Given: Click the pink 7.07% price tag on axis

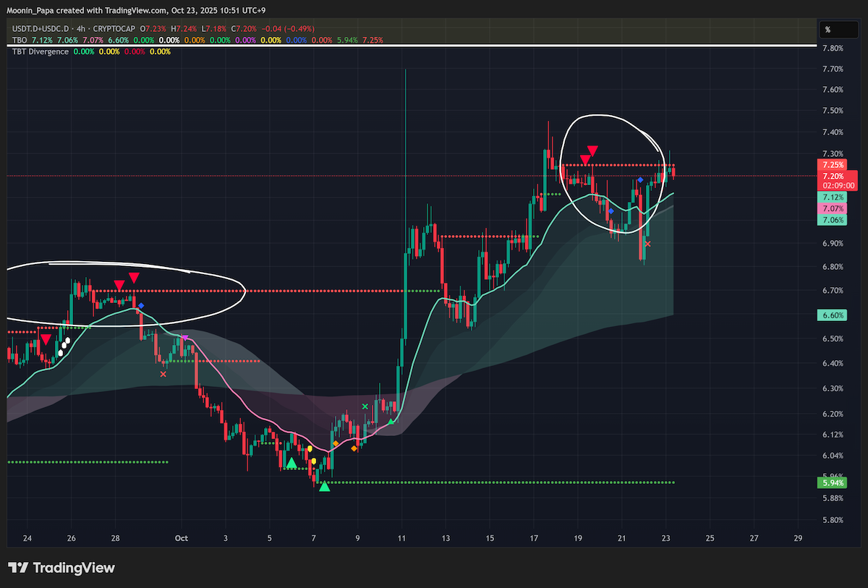Looking at the screenshot, I should [833, 208].
